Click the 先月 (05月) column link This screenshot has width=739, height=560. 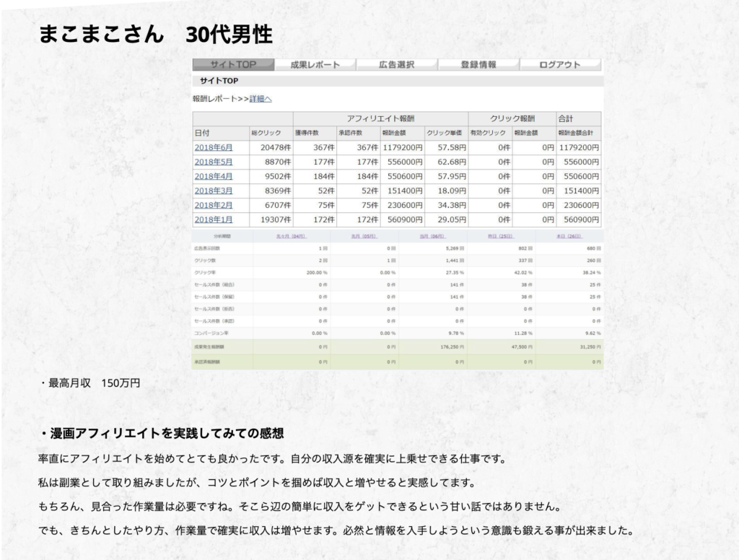coord(364,236)
